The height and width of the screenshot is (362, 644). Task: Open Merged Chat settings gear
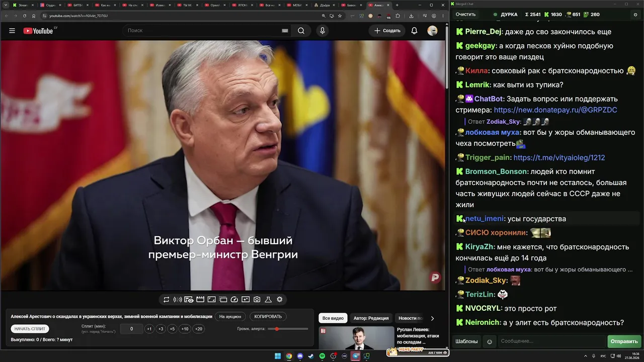(x=635, y=15)
